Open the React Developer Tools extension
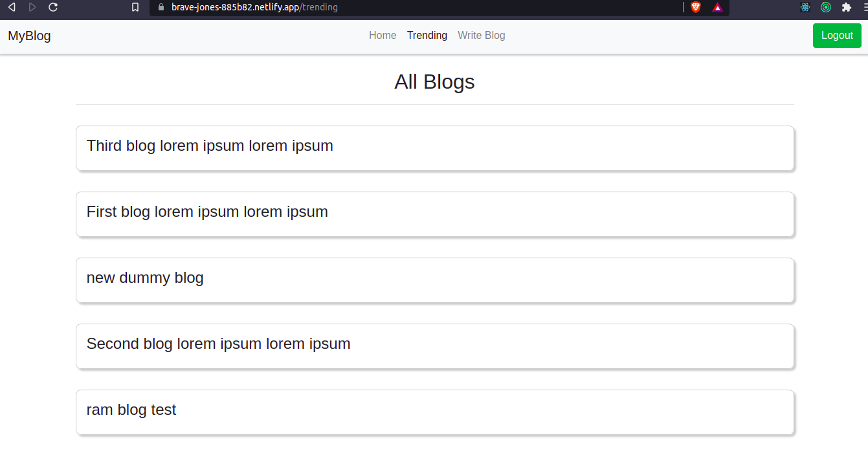Viewport: 868px width, 455px height. (x=805, y=7)
